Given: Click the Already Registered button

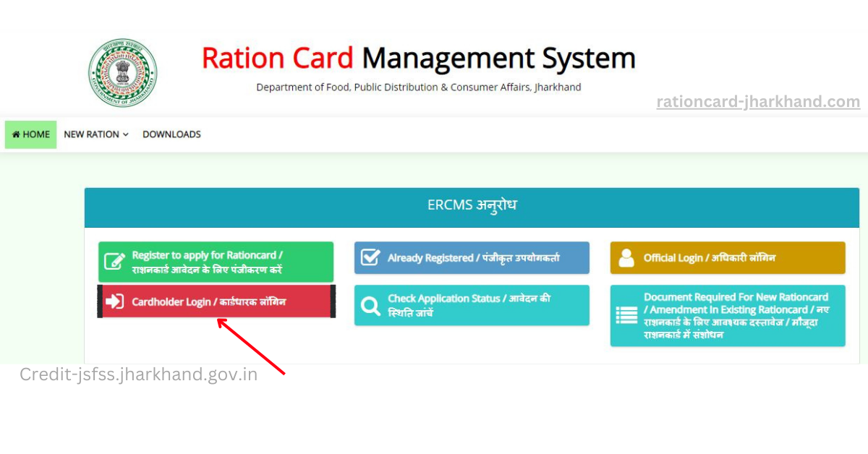Looking at the screenshot, I should click(x=471, y=257).
